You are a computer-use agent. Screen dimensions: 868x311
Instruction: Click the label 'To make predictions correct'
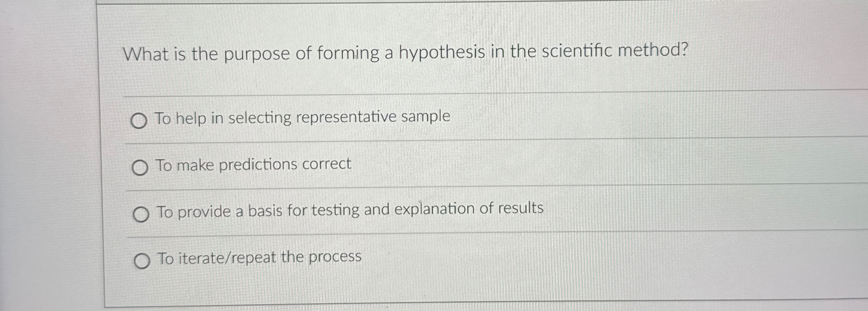[254, 165]
